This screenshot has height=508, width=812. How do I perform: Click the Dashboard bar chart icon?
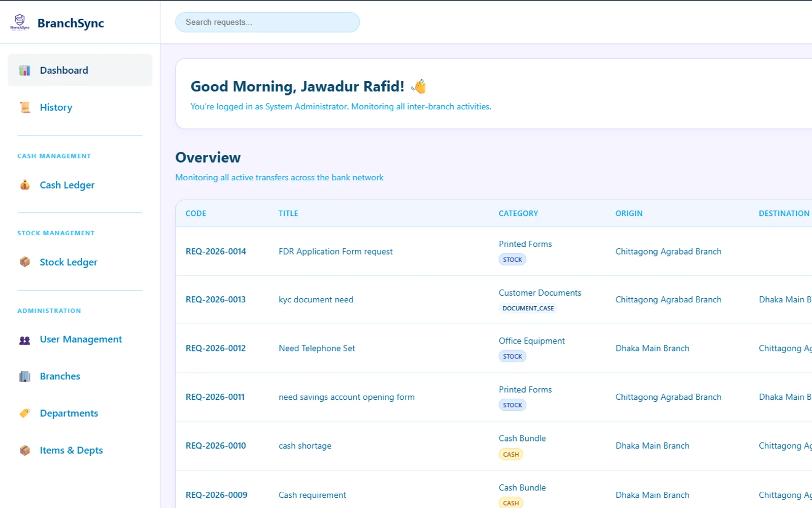[x=25, y=71]
